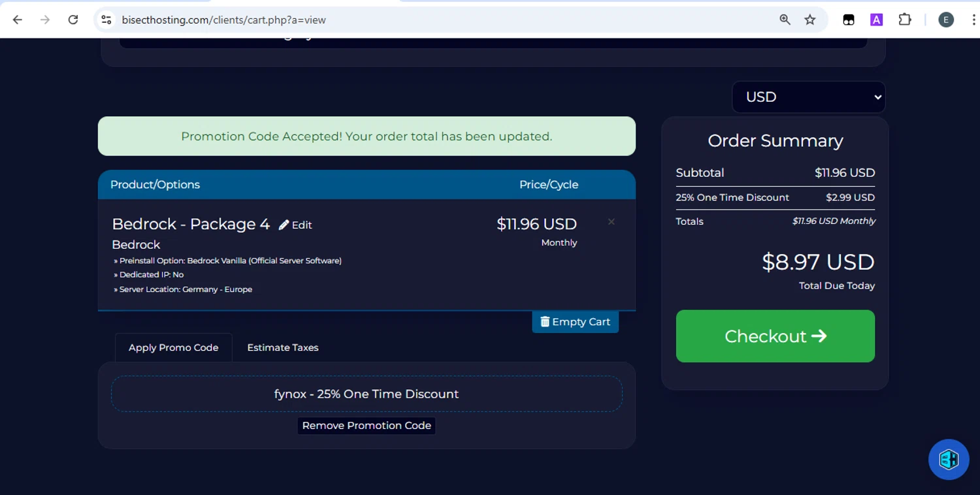980x495 pixels.
Task: Click the Price/Cycle column header
Action: tap(549, 185)
